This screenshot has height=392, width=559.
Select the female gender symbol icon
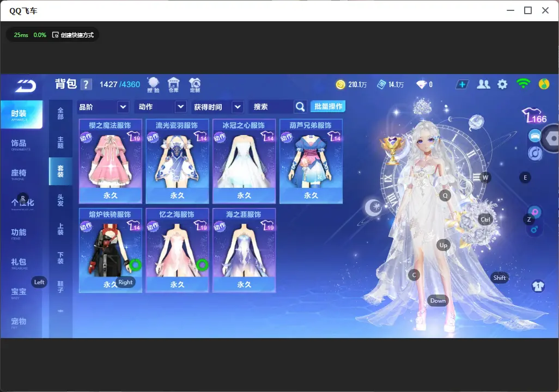(x=535, y=212)
